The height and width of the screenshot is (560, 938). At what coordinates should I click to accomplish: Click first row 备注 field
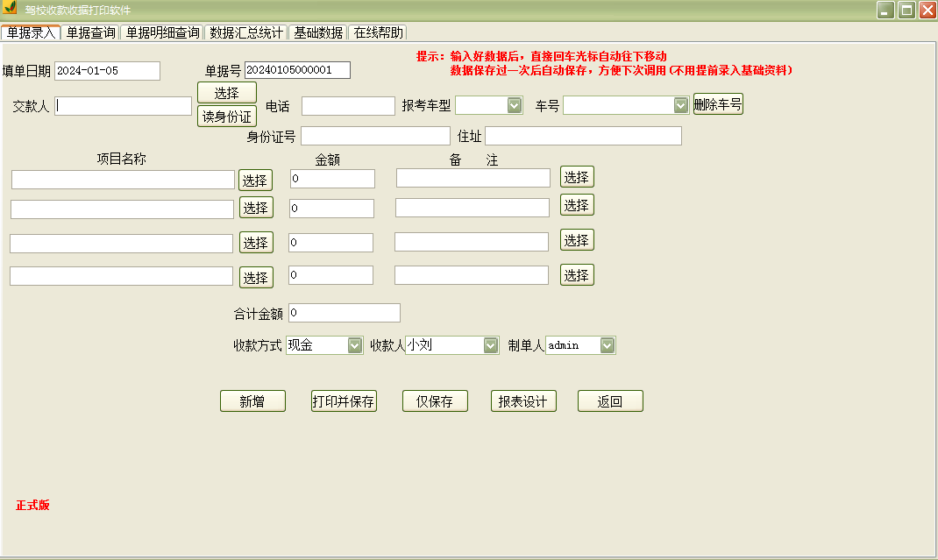pos(473,178)
